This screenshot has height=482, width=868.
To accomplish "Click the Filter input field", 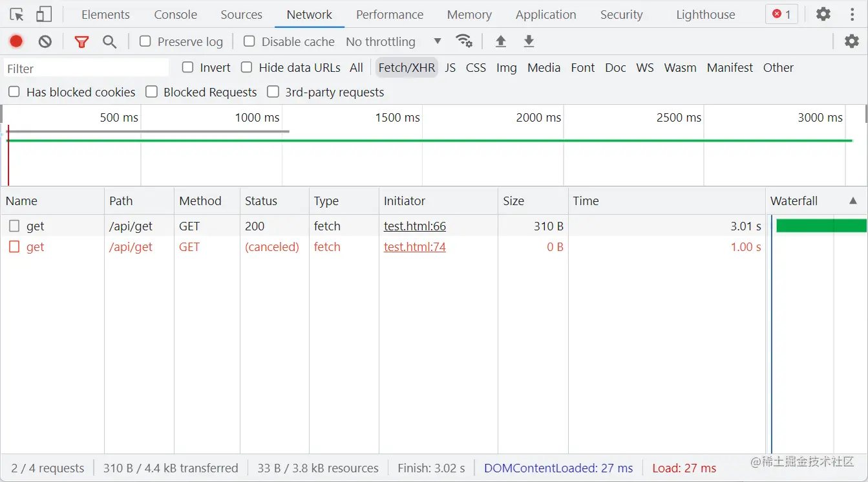I will point(84,67).
